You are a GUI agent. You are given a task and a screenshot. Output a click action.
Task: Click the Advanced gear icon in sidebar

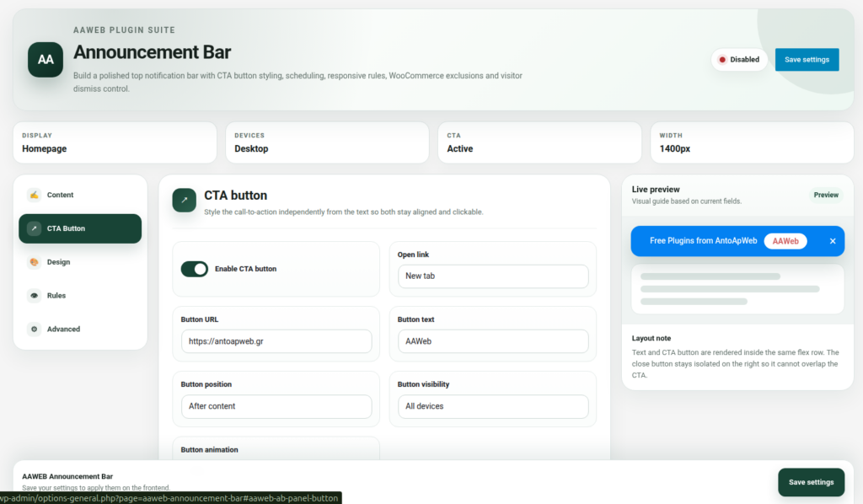click(x=34, y=329)
